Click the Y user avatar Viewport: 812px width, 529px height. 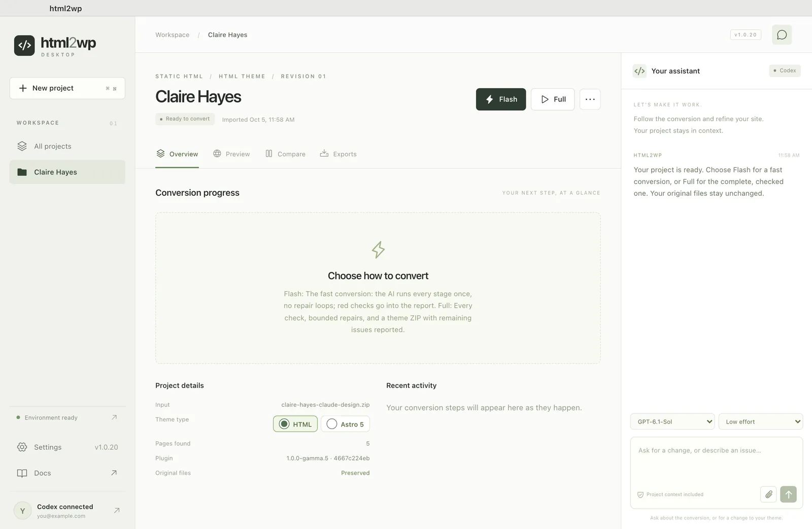tap(22, 511)
